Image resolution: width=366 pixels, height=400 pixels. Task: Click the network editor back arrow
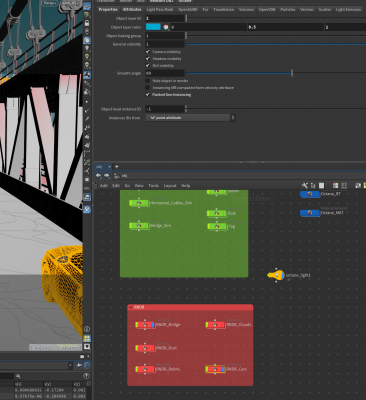[x=98, y=175]
